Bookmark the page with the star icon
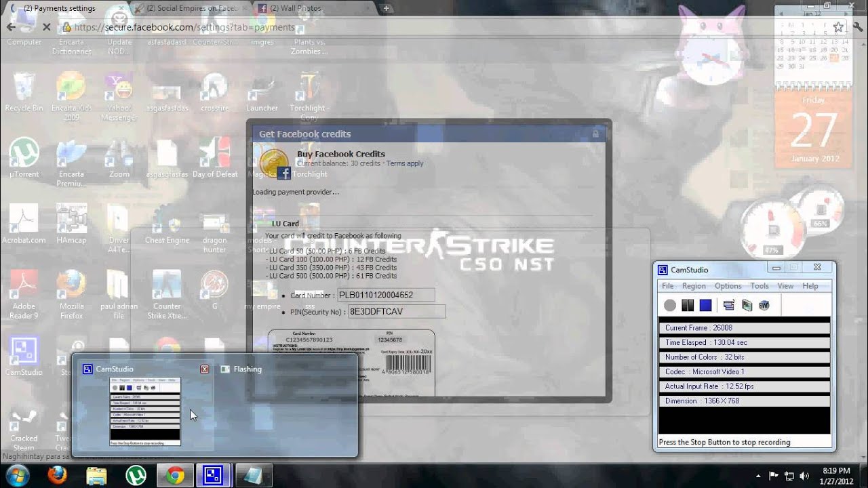Viewport: 868px width, 488px height. point(838,27)
